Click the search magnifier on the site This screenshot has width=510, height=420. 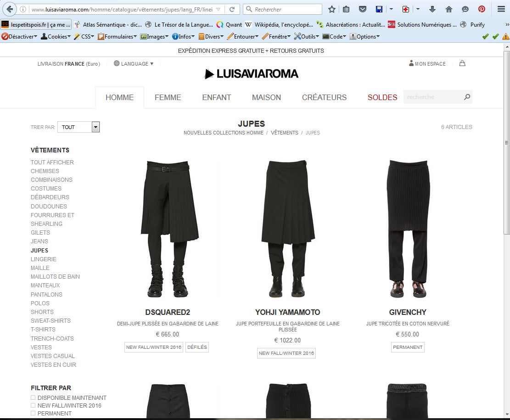click(x=467, y=97)
